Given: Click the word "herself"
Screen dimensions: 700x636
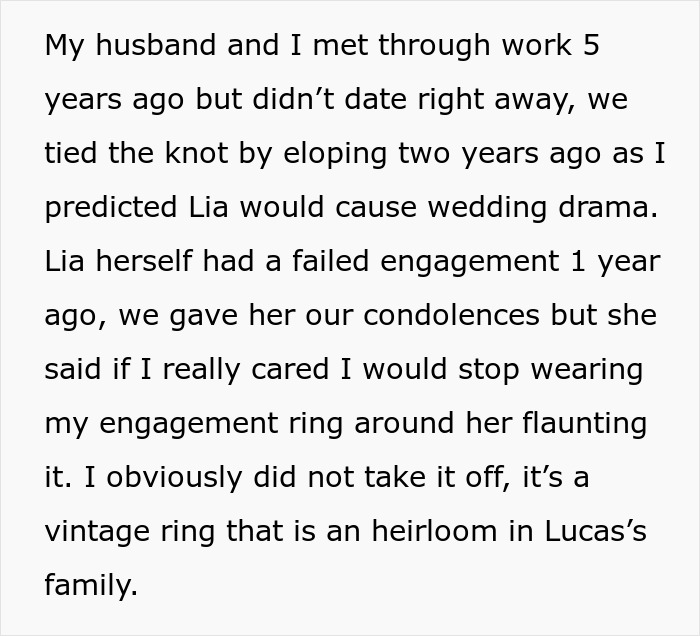Looking at the screenshot, I should 144,261.
